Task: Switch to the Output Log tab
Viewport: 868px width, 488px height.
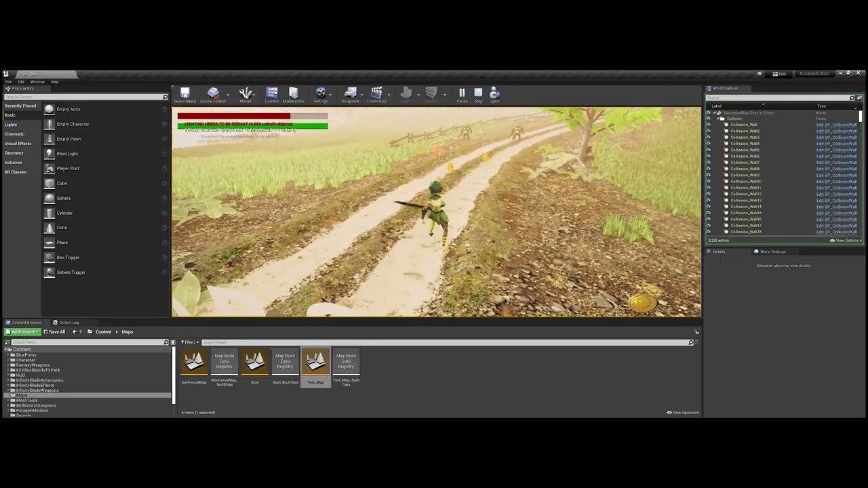Action: (68, 323)
